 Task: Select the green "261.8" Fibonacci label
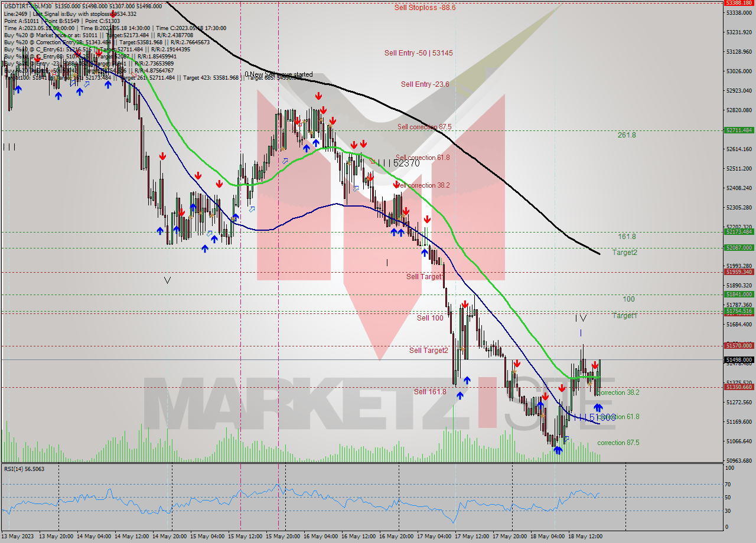627,135
